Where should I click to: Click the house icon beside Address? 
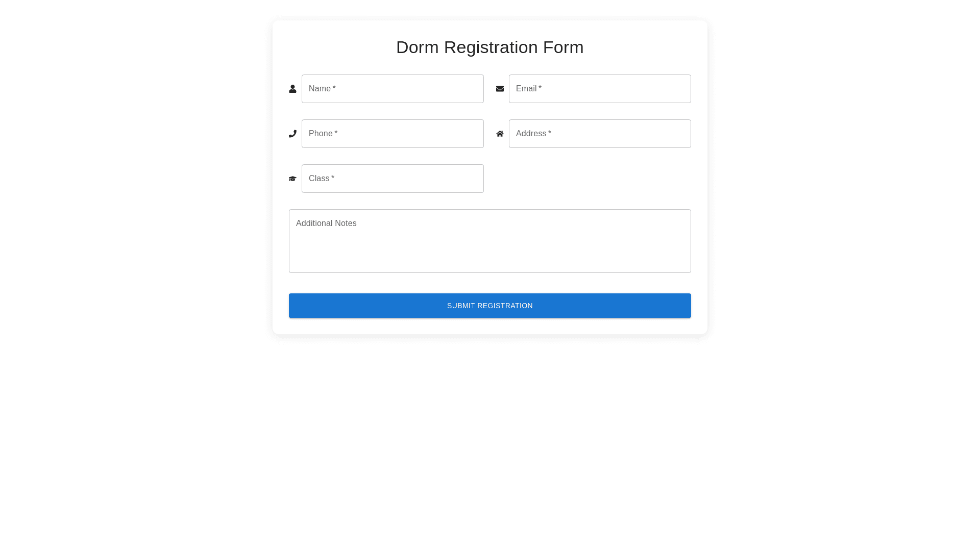(x=500, y=134)
